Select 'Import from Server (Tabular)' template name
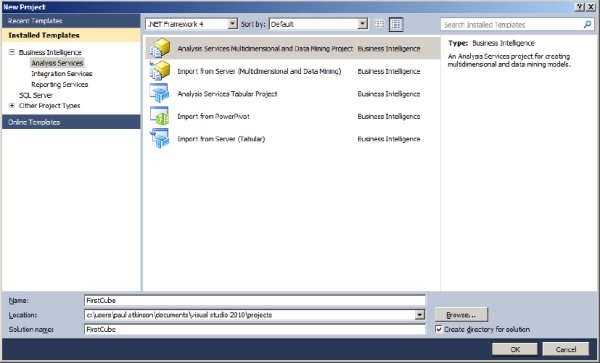The width and height of the screenshot is (600, 363). click(221, 139)
